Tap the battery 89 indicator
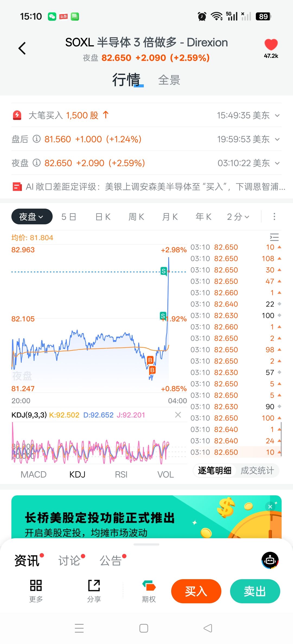This screenshot has width=293, height=644. pyautogui.click(x=263, y=17)
